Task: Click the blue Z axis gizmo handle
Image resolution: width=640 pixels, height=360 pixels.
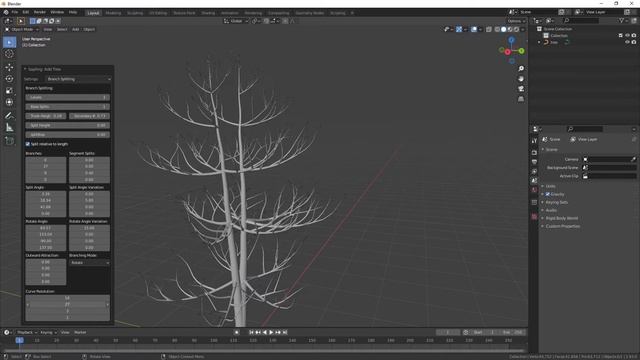Action: pos(511,40)
